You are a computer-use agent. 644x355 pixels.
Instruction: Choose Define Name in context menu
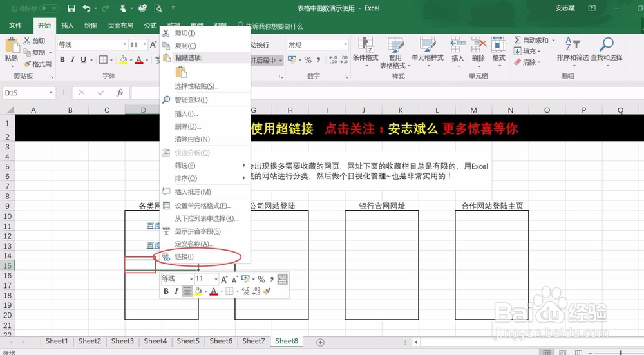click(x=205, y=244)
